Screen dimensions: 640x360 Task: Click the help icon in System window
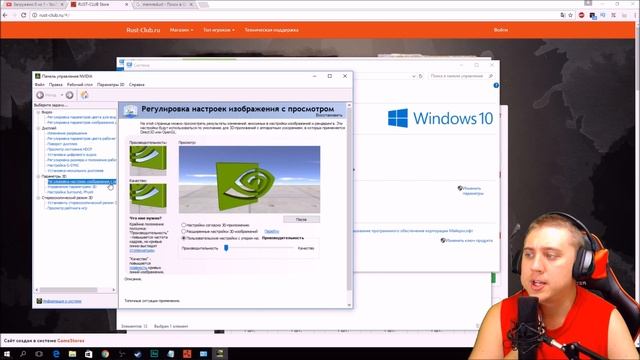[x=496, y=85]
